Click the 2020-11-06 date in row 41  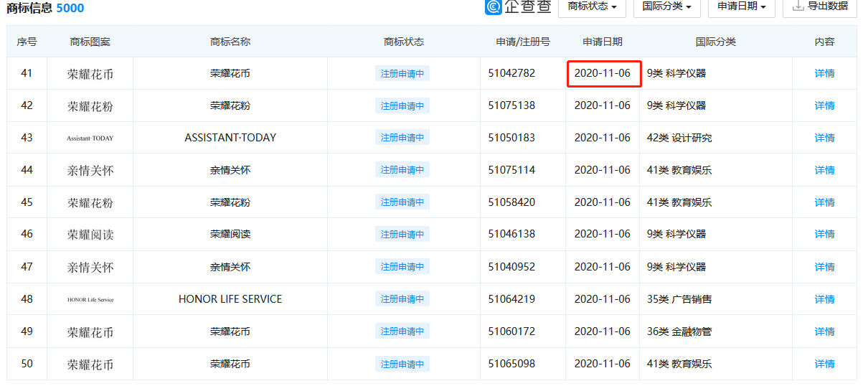tap(603, 73)
